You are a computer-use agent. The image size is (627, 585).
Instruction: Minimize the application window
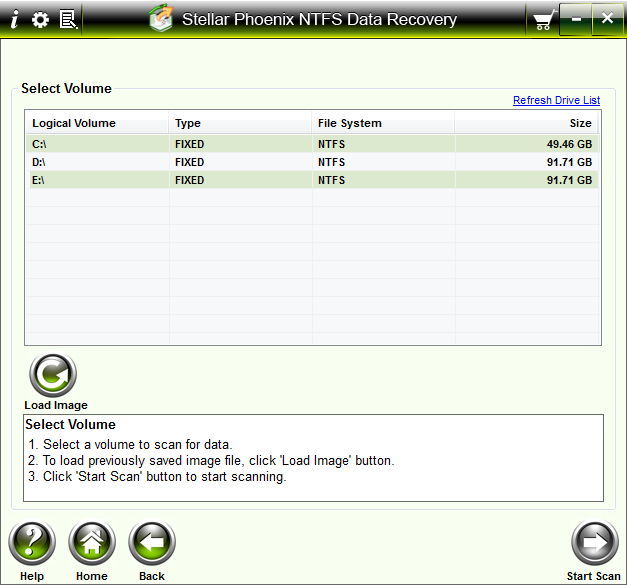click(576, 19)
